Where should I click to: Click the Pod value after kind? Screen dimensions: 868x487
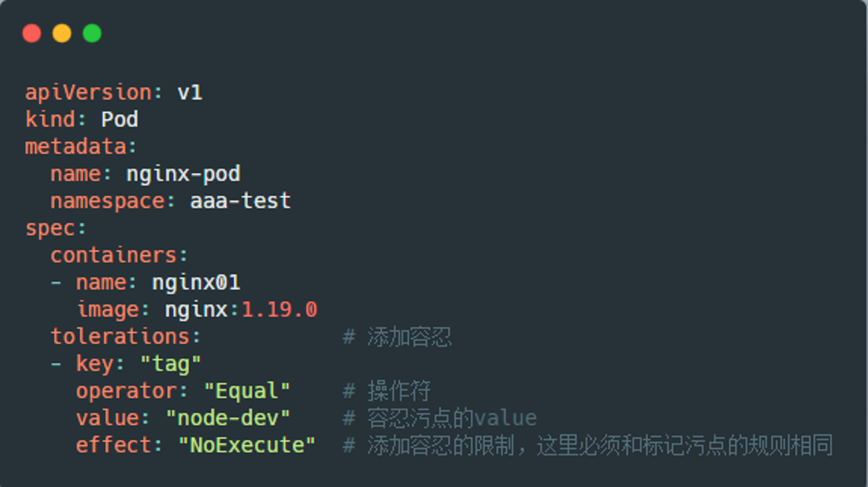click(120, 119)
